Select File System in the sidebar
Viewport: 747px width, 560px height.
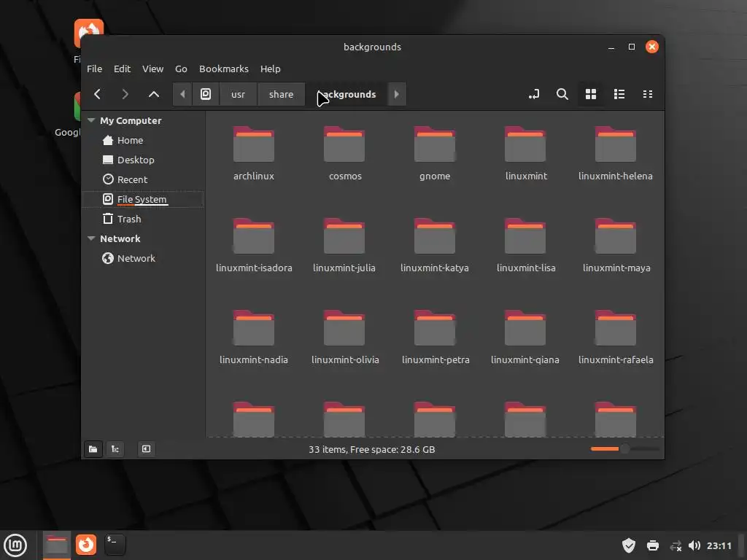(x=143, y=199)
